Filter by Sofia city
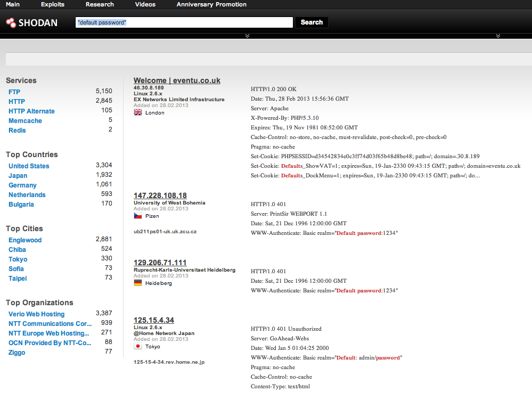 (16, 268)
